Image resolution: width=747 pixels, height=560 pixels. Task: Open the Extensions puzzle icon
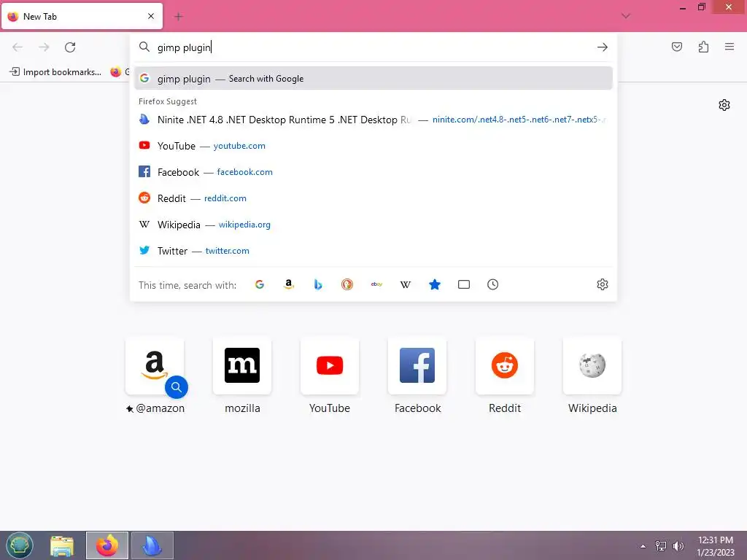coord(703,47)
